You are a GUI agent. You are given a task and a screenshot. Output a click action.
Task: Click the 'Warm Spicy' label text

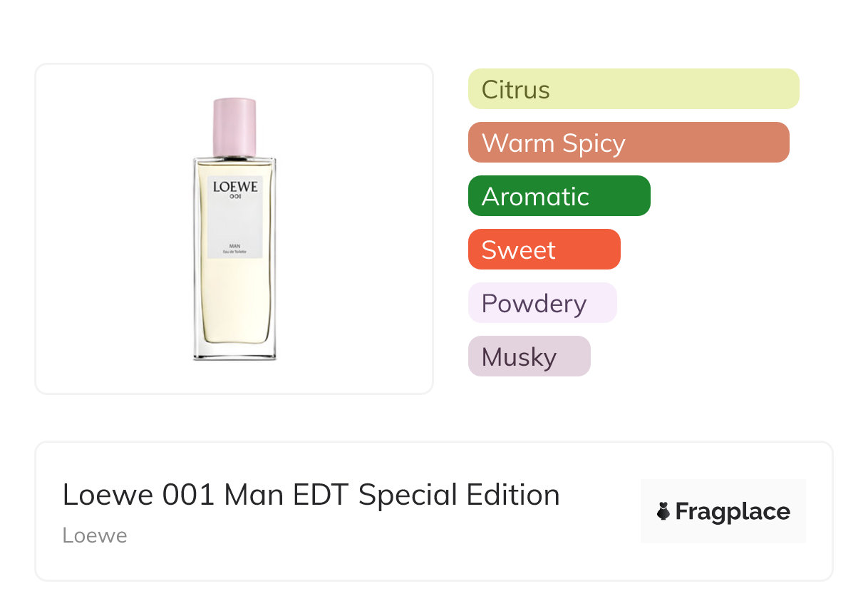click(554, 143)
